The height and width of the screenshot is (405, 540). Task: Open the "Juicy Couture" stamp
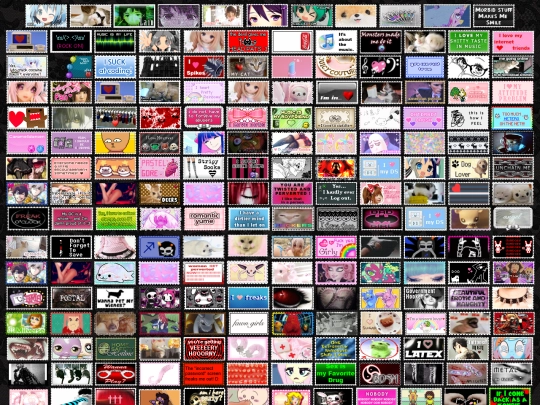pos(336,67)
